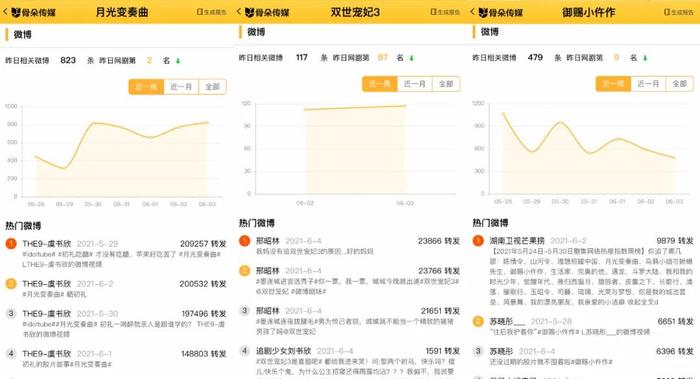Image resolution: width=700 pixels, height=379 pixels.
Task: Go back from 月光变奏曲 page
Action: pyautogui.click(x=5, y=12)
